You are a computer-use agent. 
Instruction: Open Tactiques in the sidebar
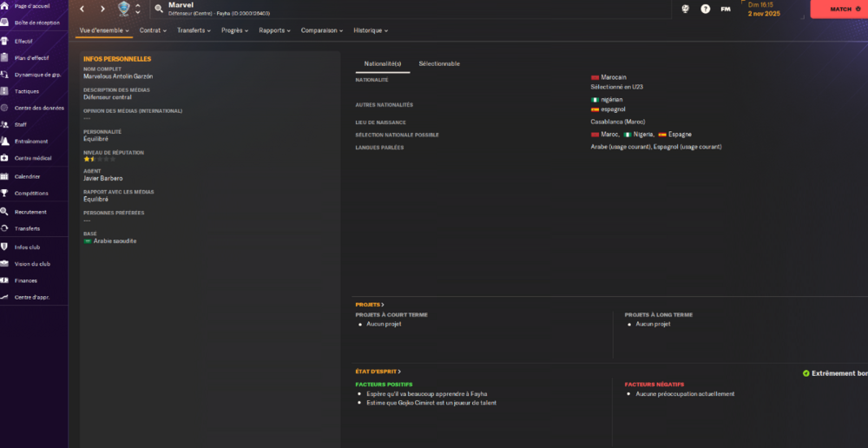[26, 91]
